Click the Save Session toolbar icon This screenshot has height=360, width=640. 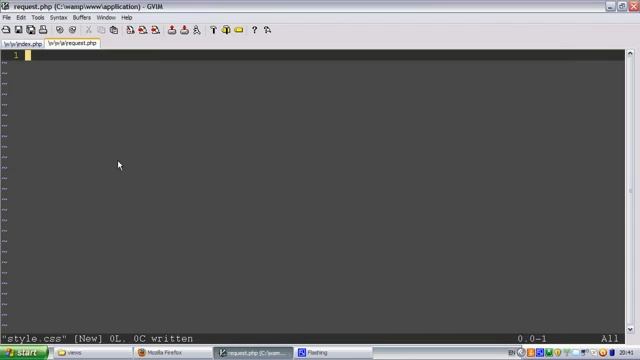coord(184,30)
